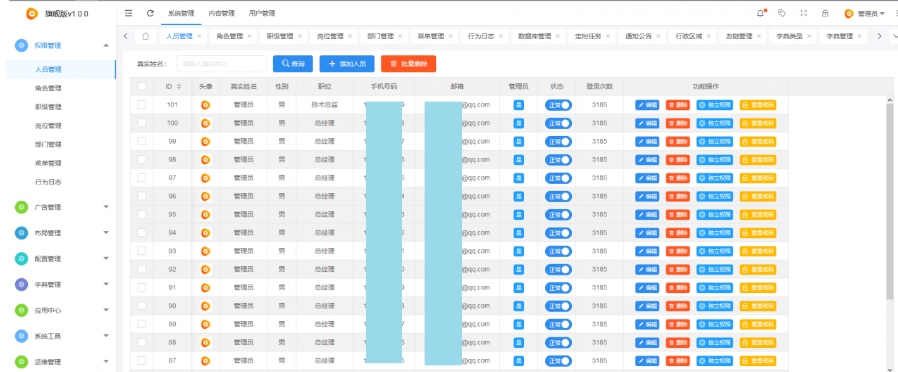Click the blue 是 admin badge in row 94
Screen dimensions: 898x372
coord(518,233)
